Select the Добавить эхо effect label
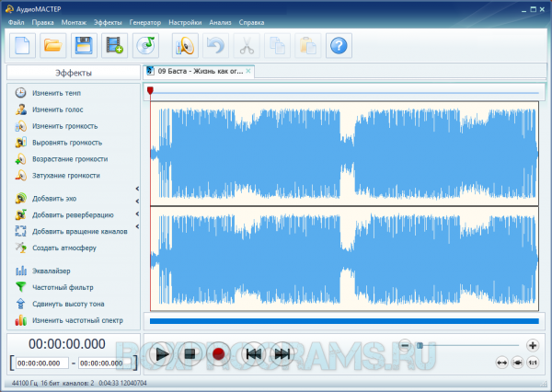Screen dimensions: 552x392 54,199
